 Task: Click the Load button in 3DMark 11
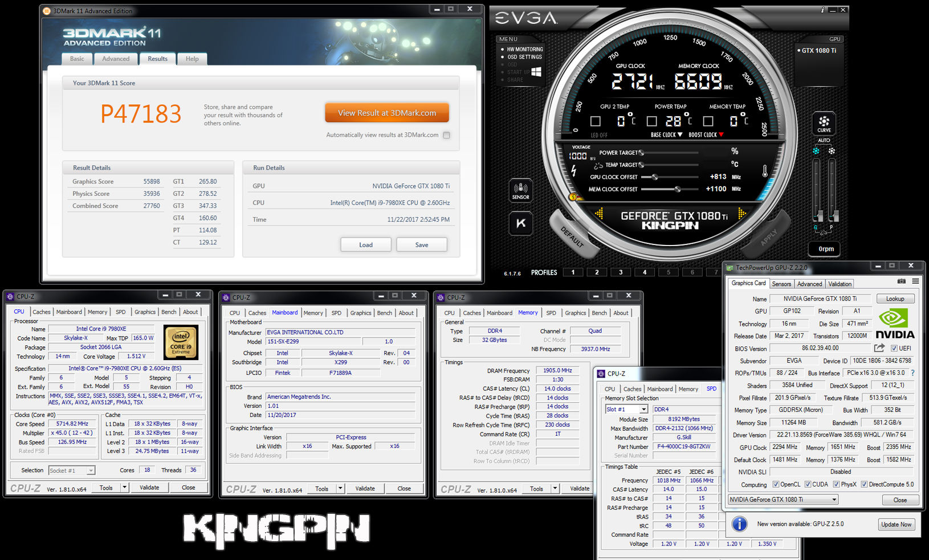click(366, 245)
